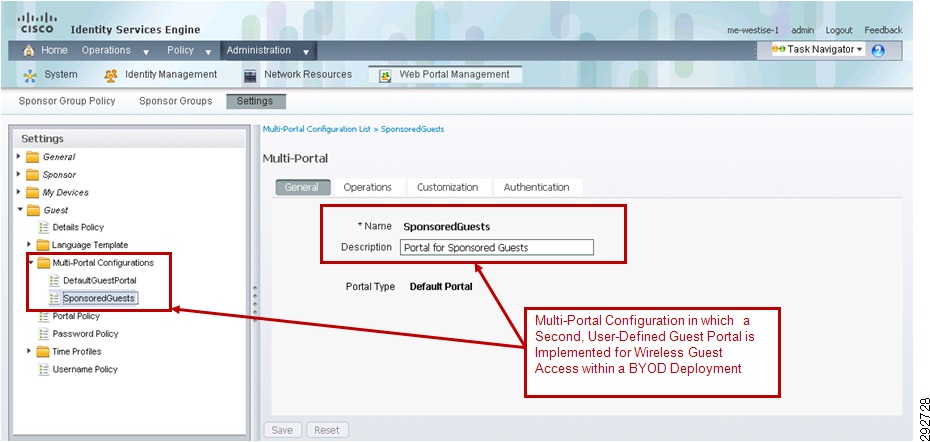Open the blue help question mark icon

(x=878, y=50)
